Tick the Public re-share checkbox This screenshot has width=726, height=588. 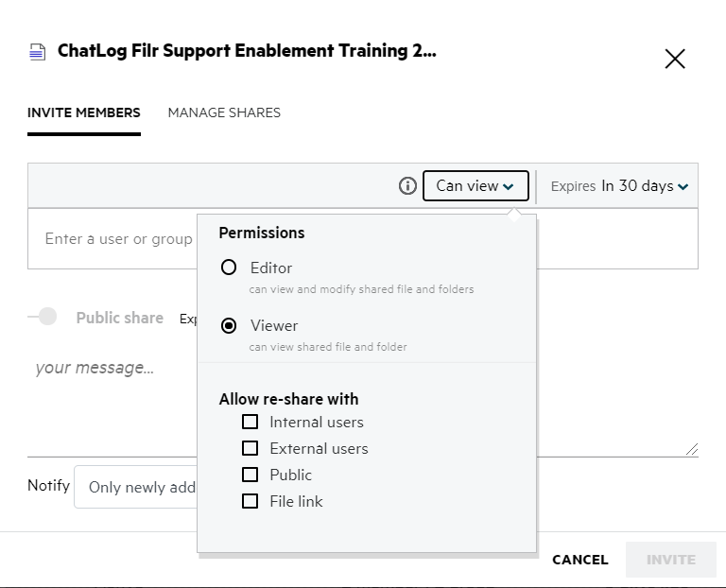coord(251,475)
